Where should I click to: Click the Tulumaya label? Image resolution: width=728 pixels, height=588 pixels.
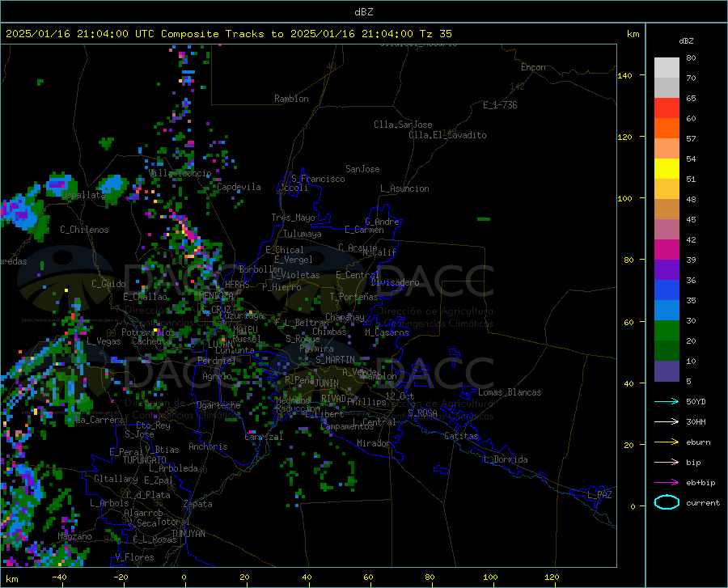pyautogui.click(x=303, y=234)
